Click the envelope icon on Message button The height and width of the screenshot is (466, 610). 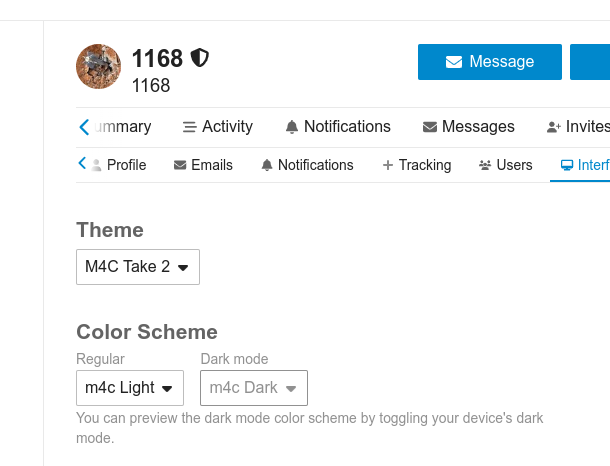coord(454,62)
